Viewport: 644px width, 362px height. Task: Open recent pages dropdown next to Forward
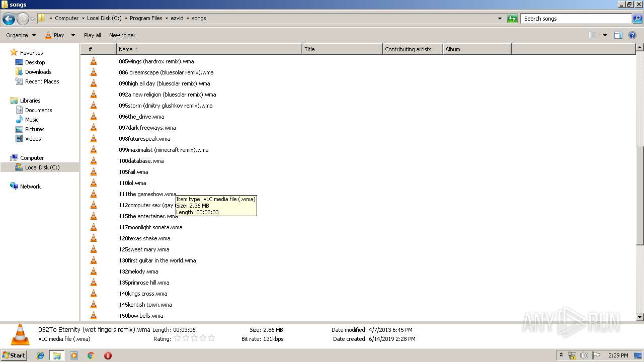tap(33, 19)
